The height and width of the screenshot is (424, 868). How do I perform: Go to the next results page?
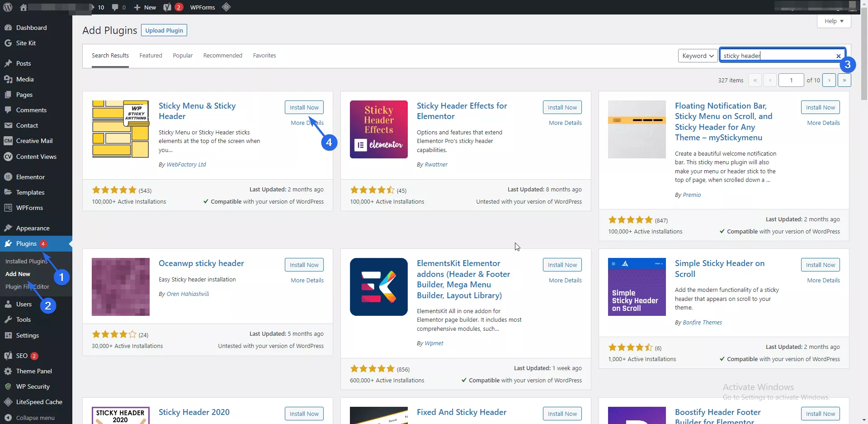tap(829, 80)
